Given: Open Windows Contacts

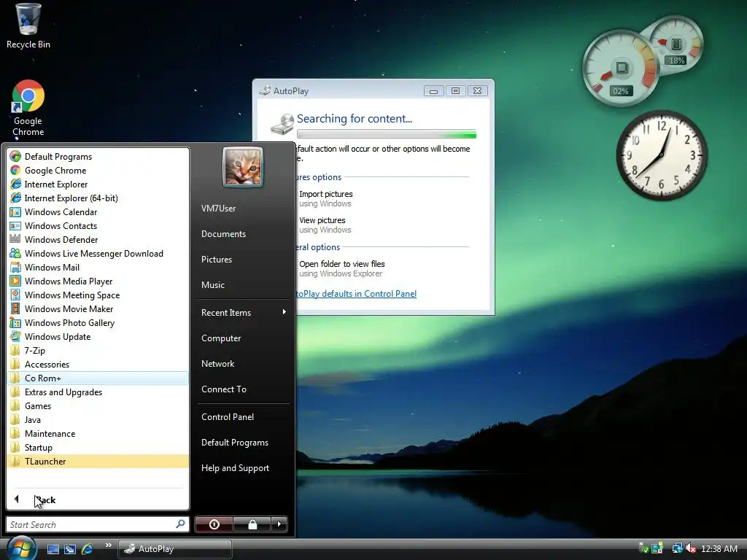Looking at the screenshot, I should click(98, 226).
